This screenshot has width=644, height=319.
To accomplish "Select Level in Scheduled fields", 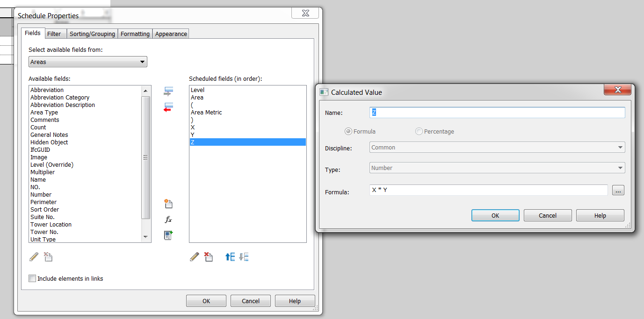I will click(197, 90).
